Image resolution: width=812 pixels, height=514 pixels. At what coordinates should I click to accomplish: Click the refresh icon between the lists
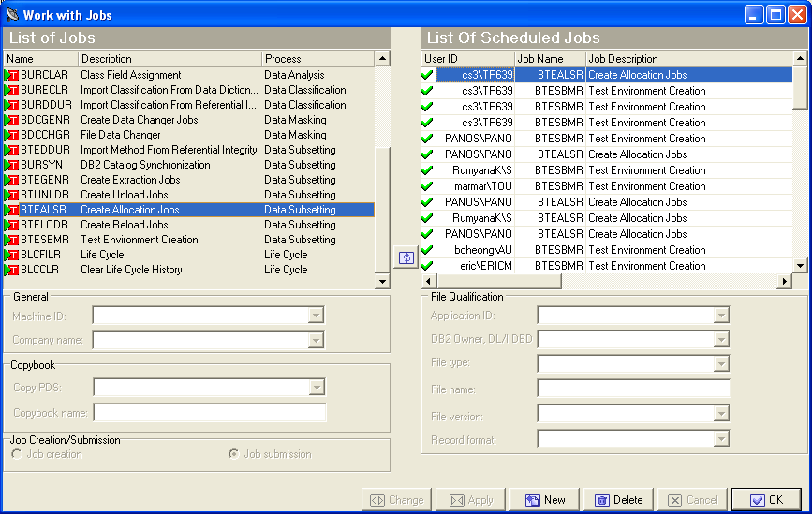(x=405, y=258)
